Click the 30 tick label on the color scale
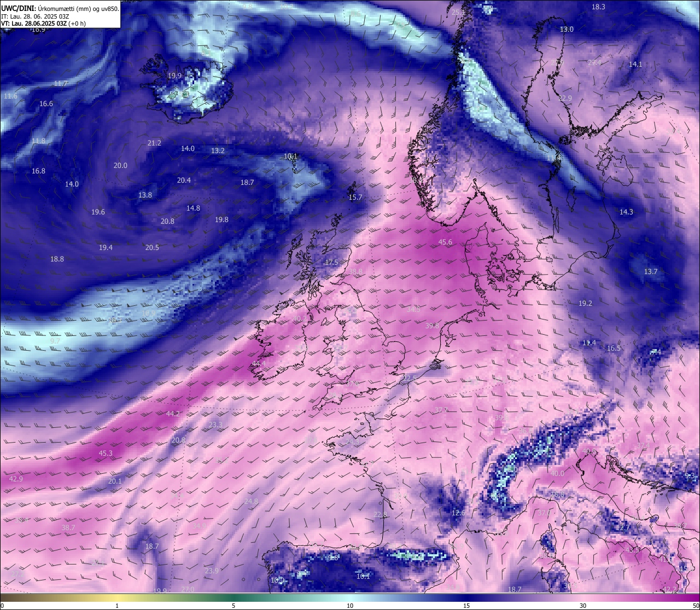The height and width of the screenshot is (610, 700). point(583,606)
